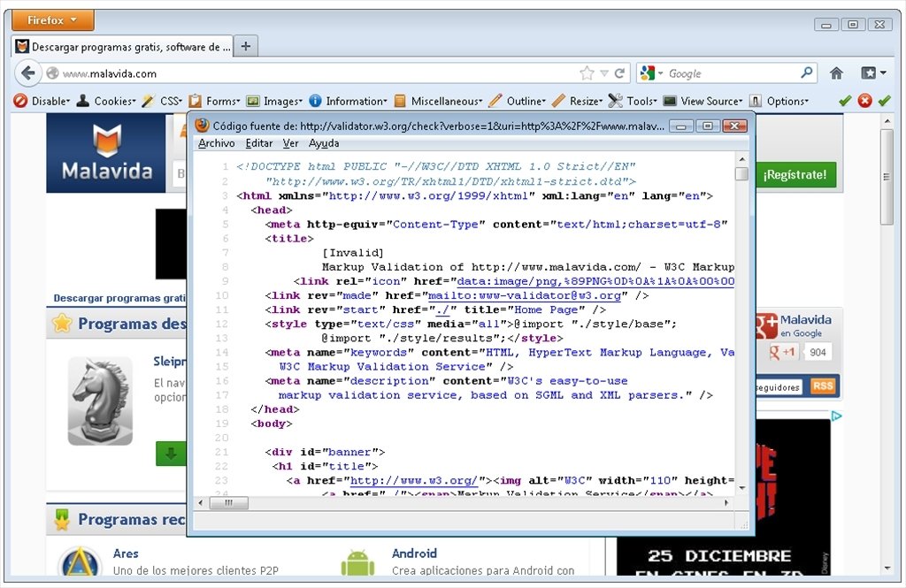906x588 pixels.
Task: Click the Sleipnir chess knight thumbnail
Action: coord(101,401)
